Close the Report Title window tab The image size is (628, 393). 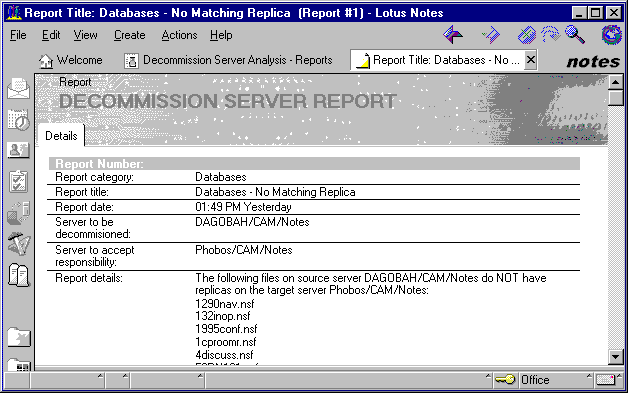(531, 60)
